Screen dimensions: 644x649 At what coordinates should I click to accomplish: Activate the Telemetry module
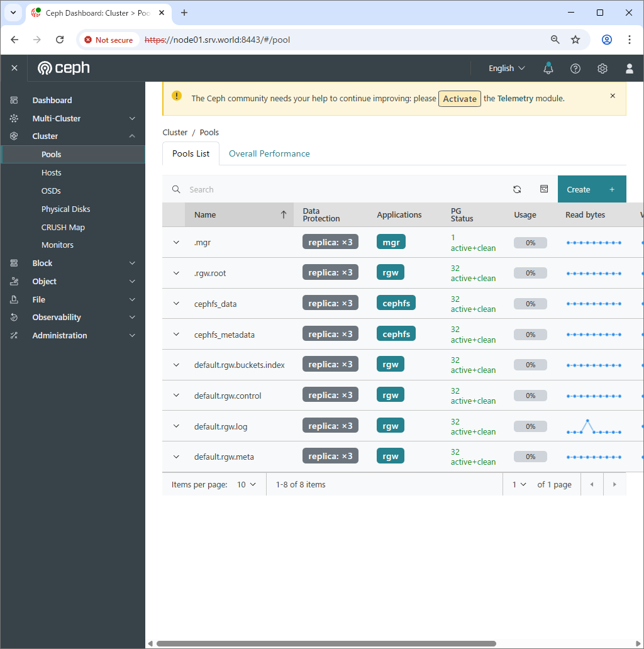459,99
